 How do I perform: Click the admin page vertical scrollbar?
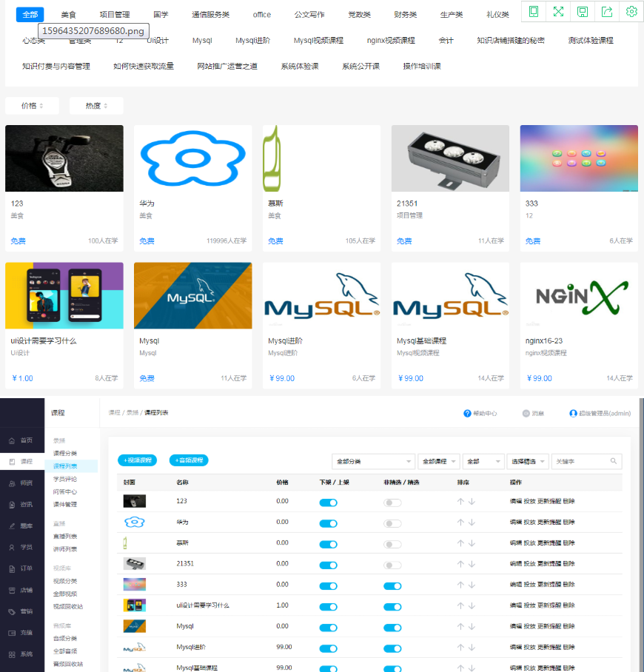[642, 535]
